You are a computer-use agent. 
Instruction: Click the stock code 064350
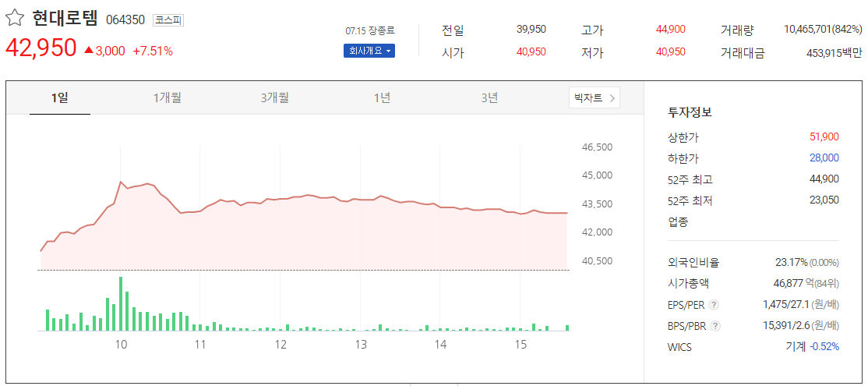pos(125,20)
